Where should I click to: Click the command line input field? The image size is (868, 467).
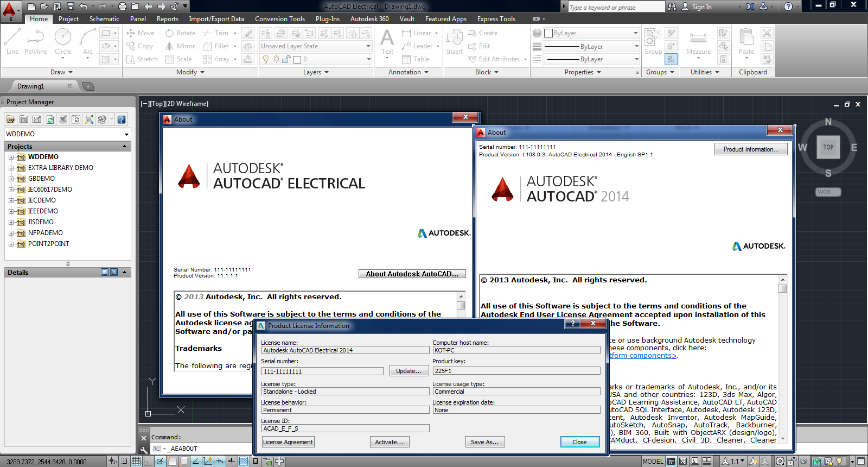pos(209,449)
